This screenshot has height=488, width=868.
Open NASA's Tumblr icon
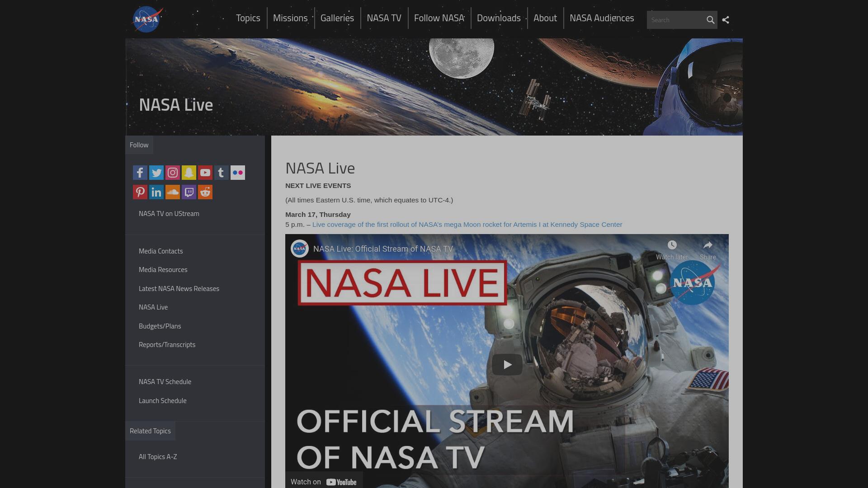point(222,173)
